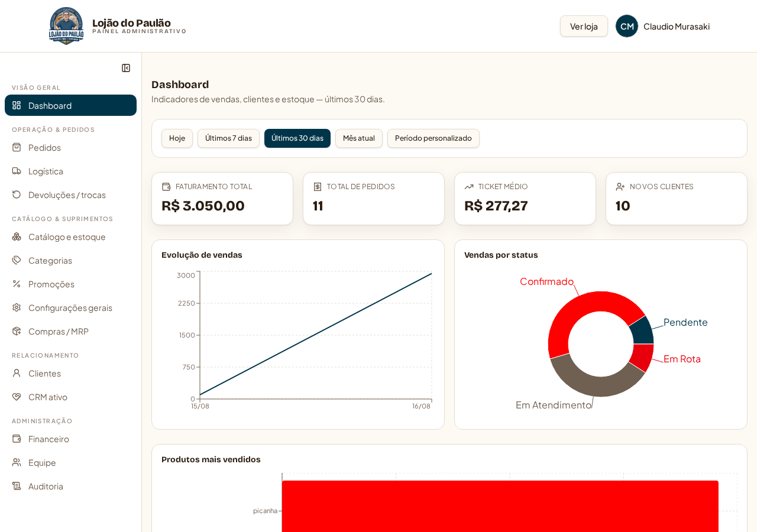
Task: Click the Logística truck icon
Action: [17, 171]
